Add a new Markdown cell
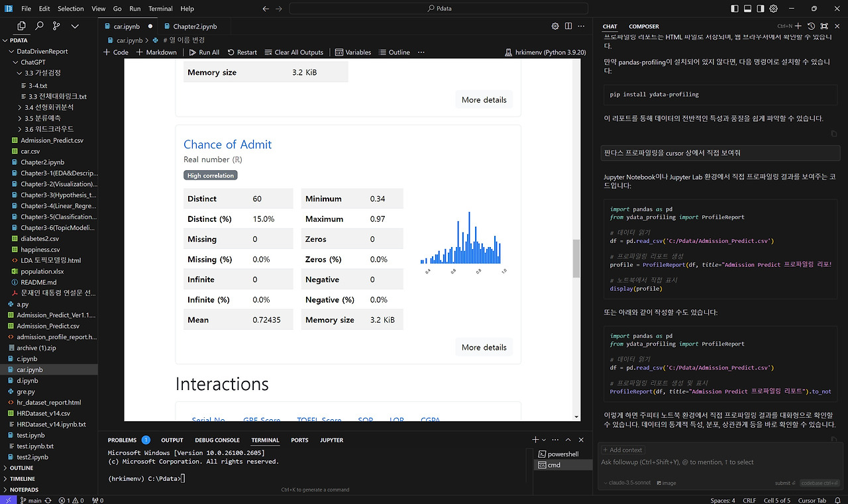This screenshot has width=848, height=504. tap(156, 52)
